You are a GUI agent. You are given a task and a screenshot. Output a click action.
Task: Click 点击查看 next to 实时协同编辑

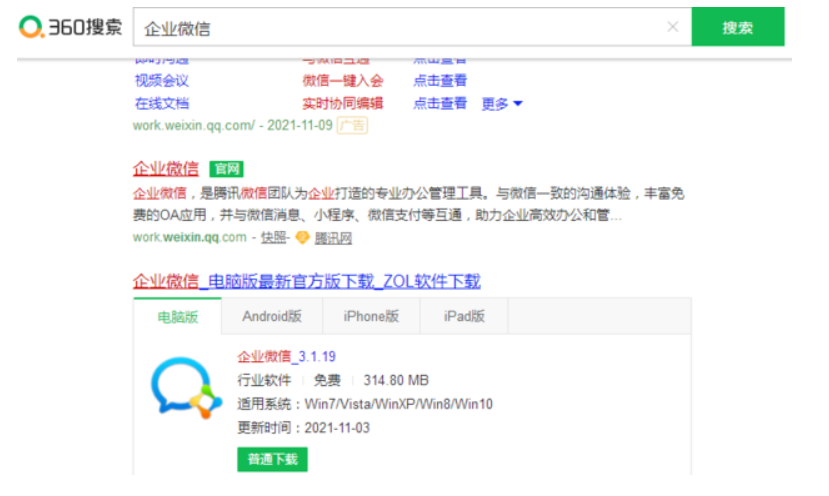pos(440,103)
